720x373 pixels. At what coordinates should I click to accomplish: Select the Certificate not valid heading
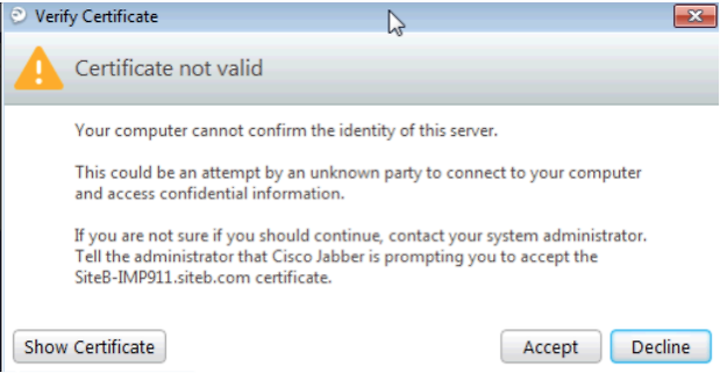pyautogui.click(x=169, y=68)
